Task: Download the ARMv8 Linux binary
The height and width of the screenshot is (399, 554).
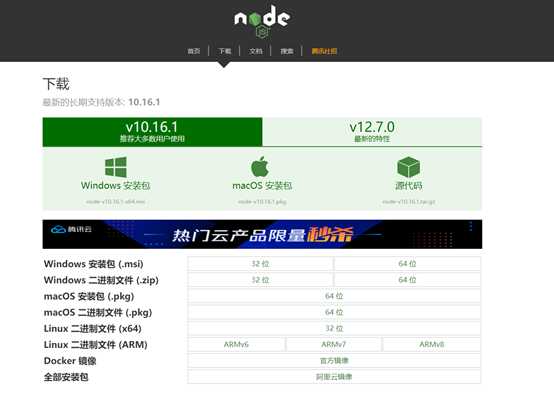Action: (x=431, y=345)
